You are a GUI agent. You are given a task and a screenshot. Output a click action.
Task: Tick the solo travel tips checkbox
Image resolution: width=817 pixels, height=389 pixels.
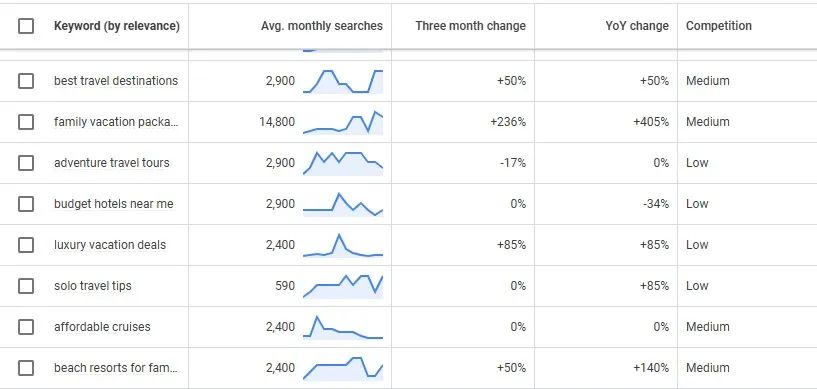coord(26,286)
